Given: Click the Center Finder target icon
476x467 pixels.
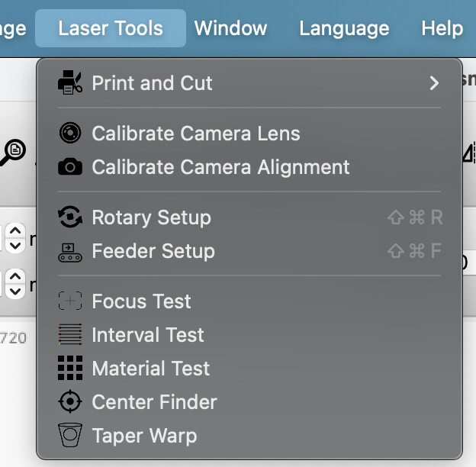Looking at the screenshot, I should [x=70, y=401].
